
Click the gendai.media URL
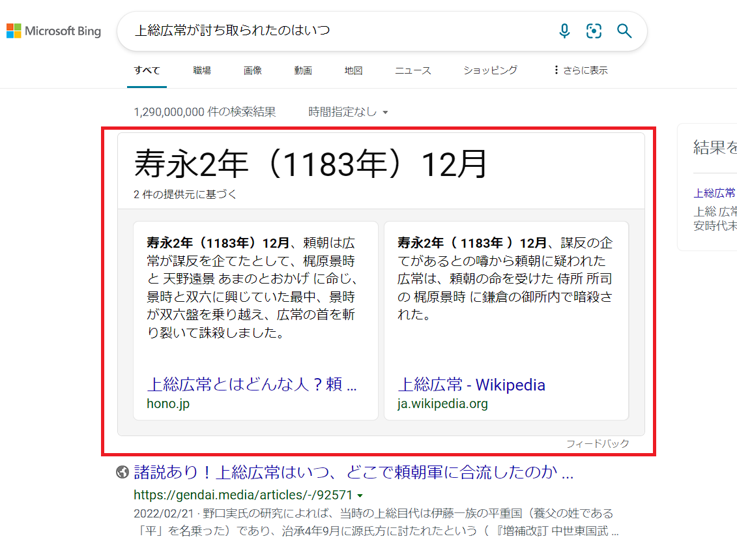tap(243, 495)
